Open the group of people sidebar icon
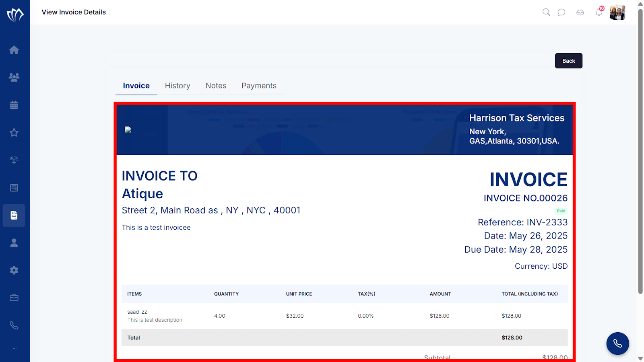Image resolution: width=644 pixels, height=362 pixels. (x=14, y=77)
